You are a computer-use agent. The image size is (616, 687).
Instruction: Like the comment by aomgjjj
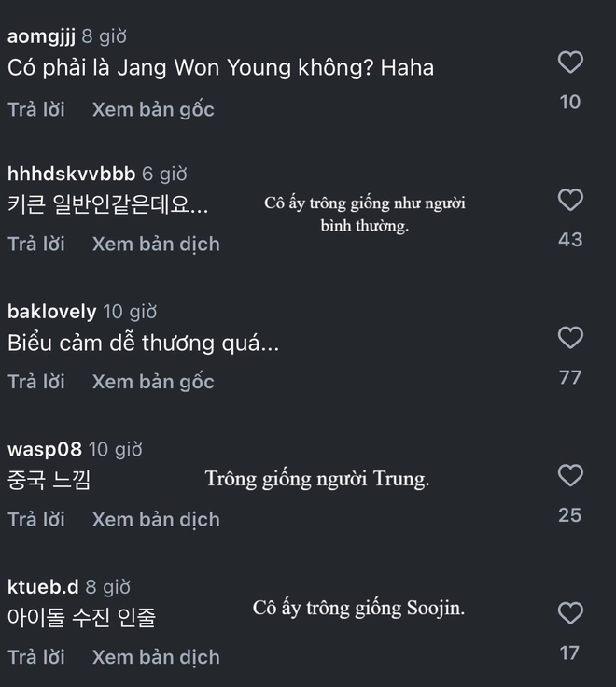pos(569,63)
